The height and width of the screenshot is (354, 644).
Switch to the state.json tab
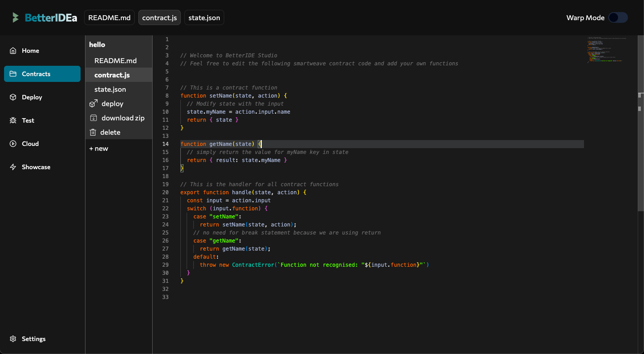click(x=204, y=18)
